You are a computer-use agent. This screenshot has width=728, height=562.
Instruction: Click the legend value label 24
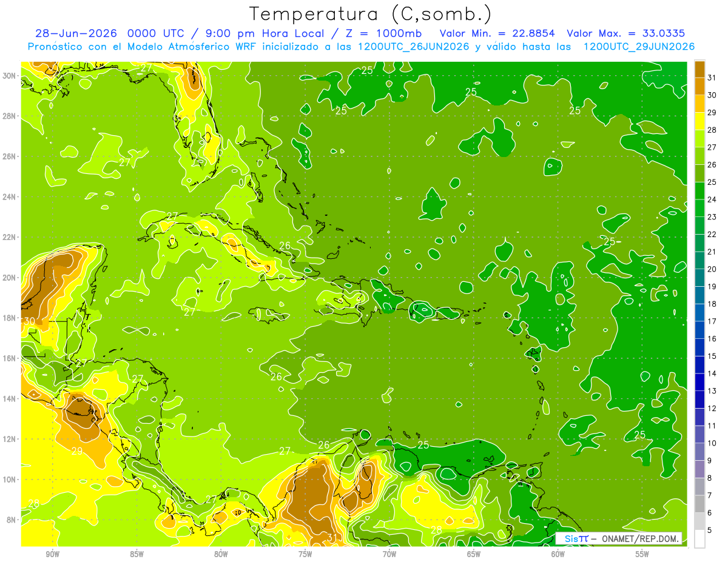712,199
